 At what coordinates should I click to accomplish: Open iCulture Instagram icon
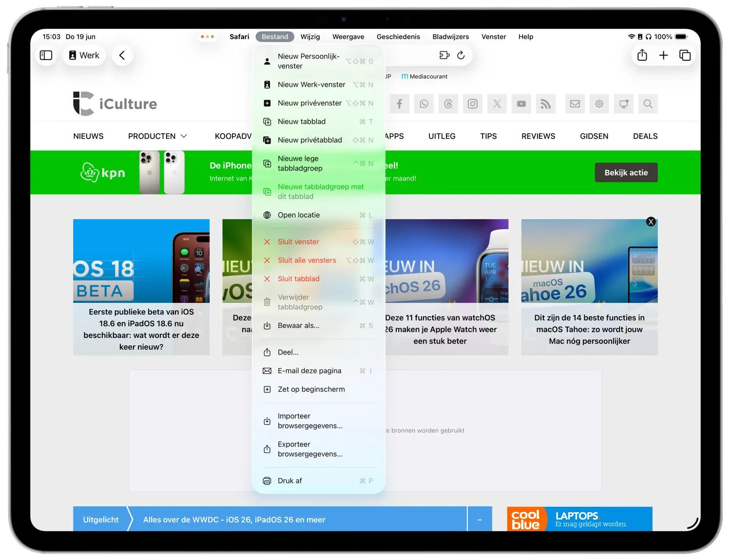473,104
